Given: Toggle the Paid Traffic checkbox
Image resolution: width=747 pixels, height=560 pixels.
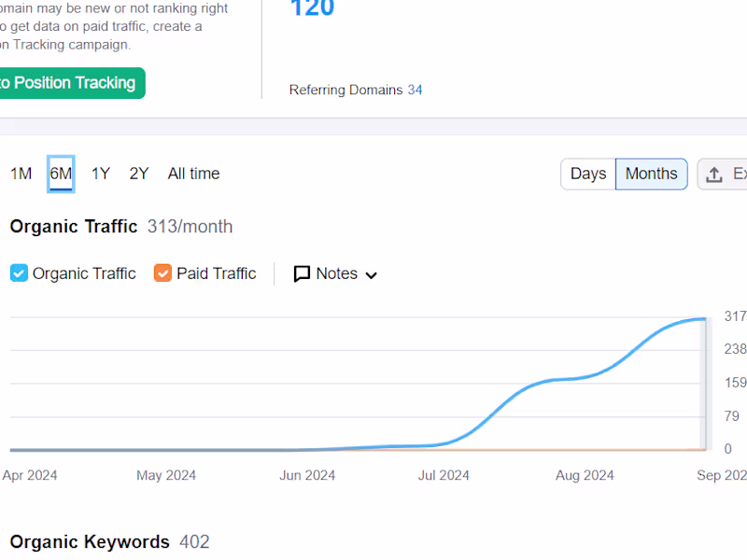Looking at the screenshot, I should click(162, 273).
